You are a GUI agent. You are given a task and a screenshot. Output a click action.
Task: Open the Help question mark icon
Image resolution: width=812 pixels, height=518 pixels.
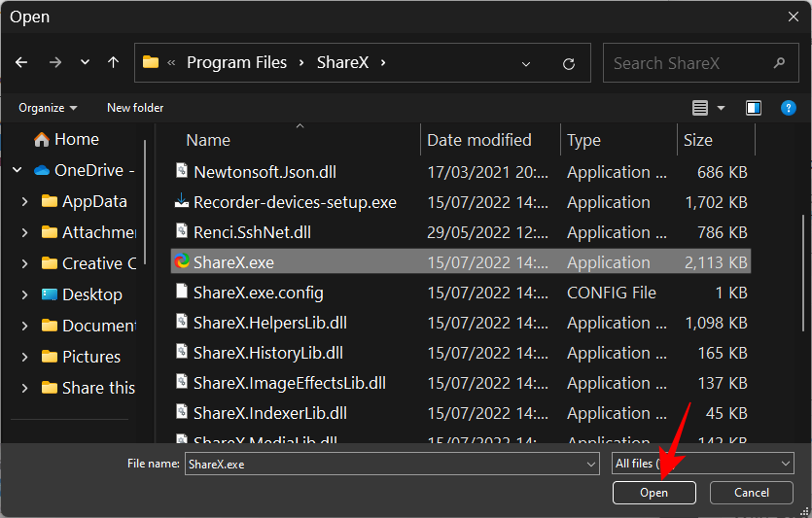click(x=789, y=108)
